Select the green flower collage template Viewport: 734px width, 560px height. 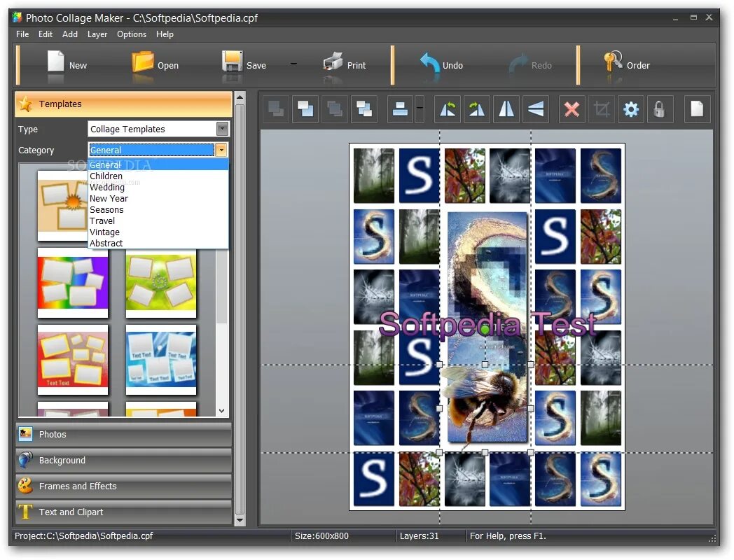(161, 283)
